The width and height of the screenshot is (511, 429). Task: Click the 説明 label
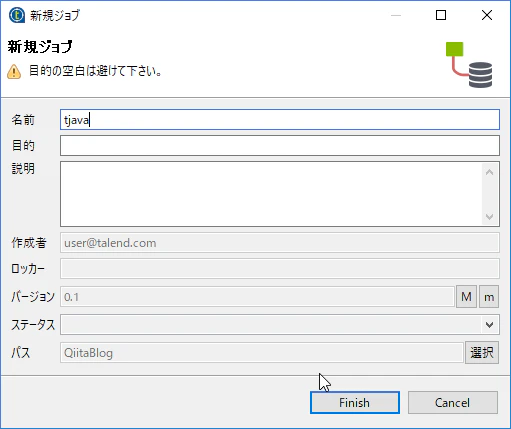pos(23,169)
